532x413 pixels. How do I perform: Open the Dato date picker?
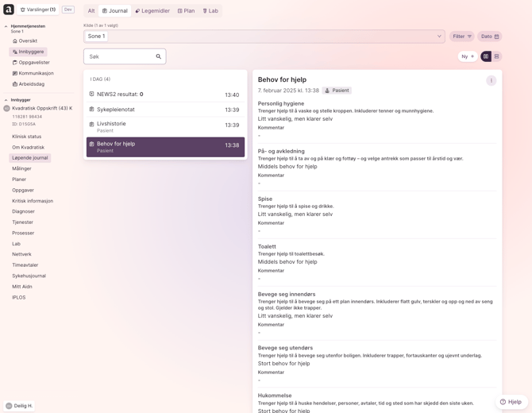[x=490, y=37]
